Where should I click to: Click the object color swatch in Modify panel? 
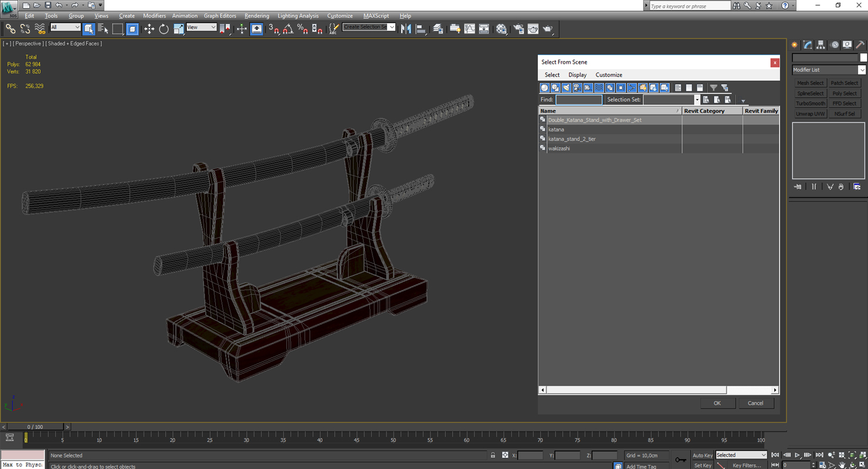tap(863, 57)
